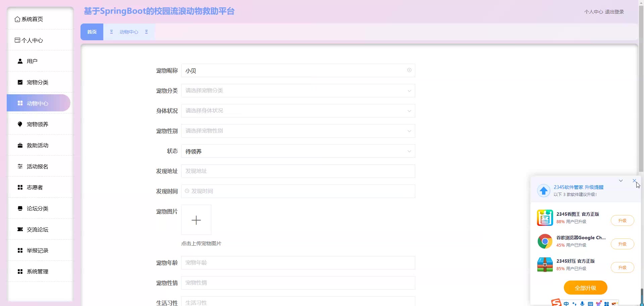Expand the 身体状况 selector

click(x=298, y=111)
